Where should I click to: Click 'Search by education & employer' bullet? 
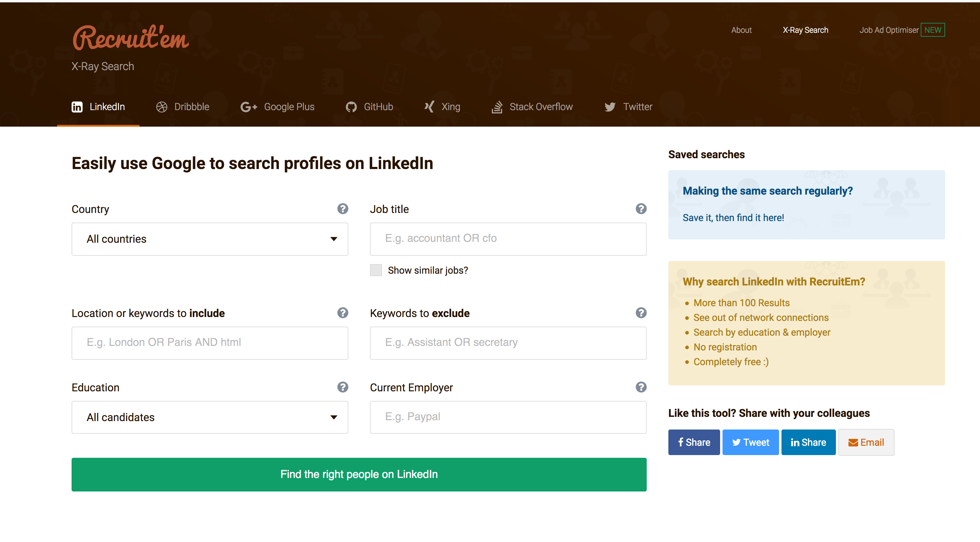coord(762,332)
